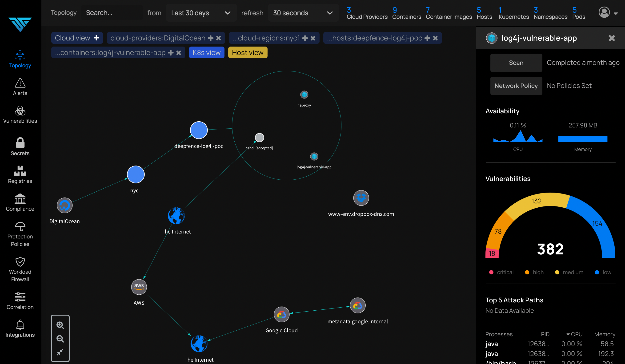This screenshot has height=364, width=625.
Task: Remove the cloud-providers:DigitalOcean filter
Action: 219,38
